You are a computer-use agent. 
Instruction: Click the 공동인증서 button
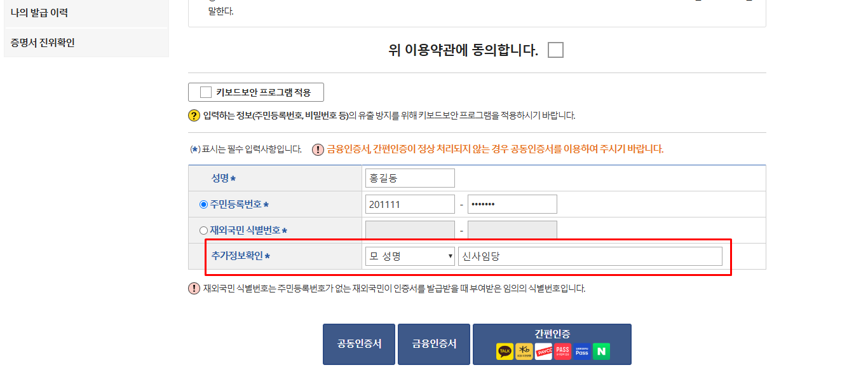pos(358,344)
